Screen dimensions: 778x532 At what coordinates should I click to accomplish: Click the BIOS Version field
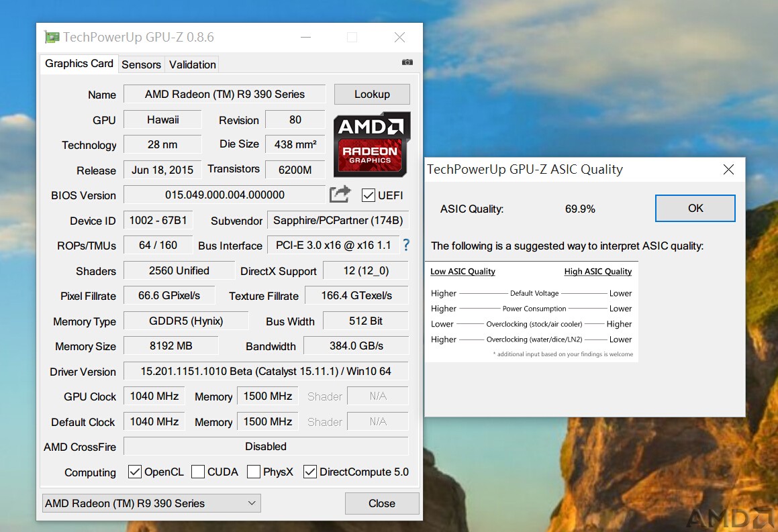click(224, 195)
